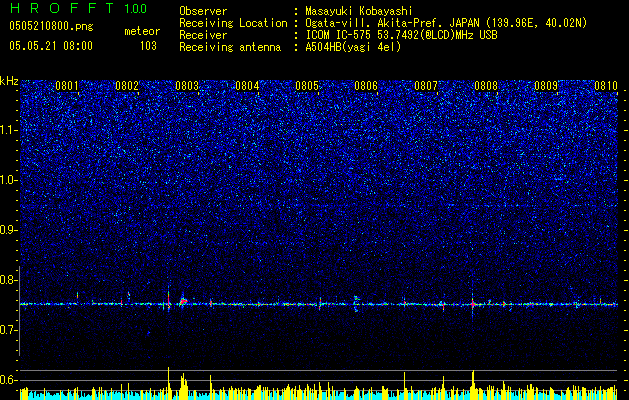Select the observer name Masayuki Kobayashi

pos(359,11)
